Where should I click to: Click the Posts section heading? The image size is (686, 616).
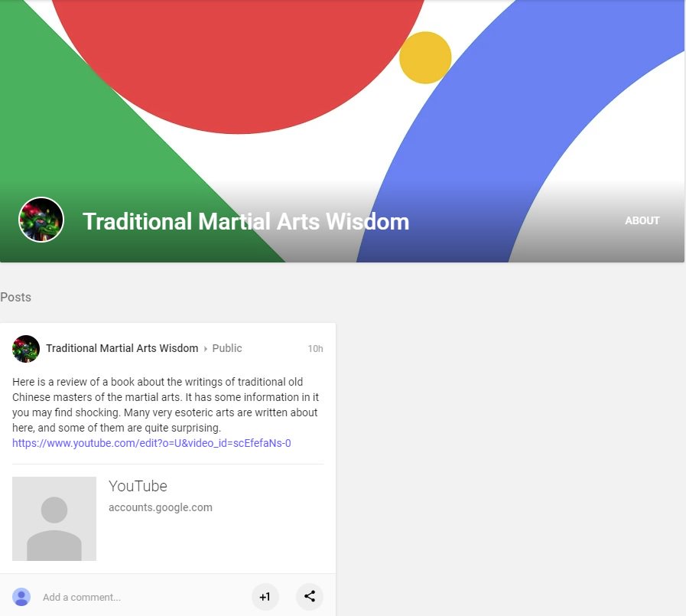pyautogui.click(x=16, y=297)
